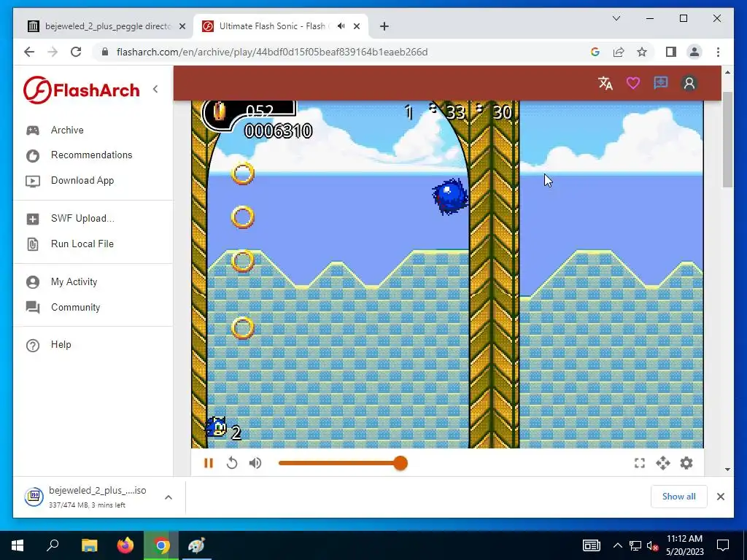Go back to the previous page
The height and width of the screenshot is (560, 747).
pos(29,52)
